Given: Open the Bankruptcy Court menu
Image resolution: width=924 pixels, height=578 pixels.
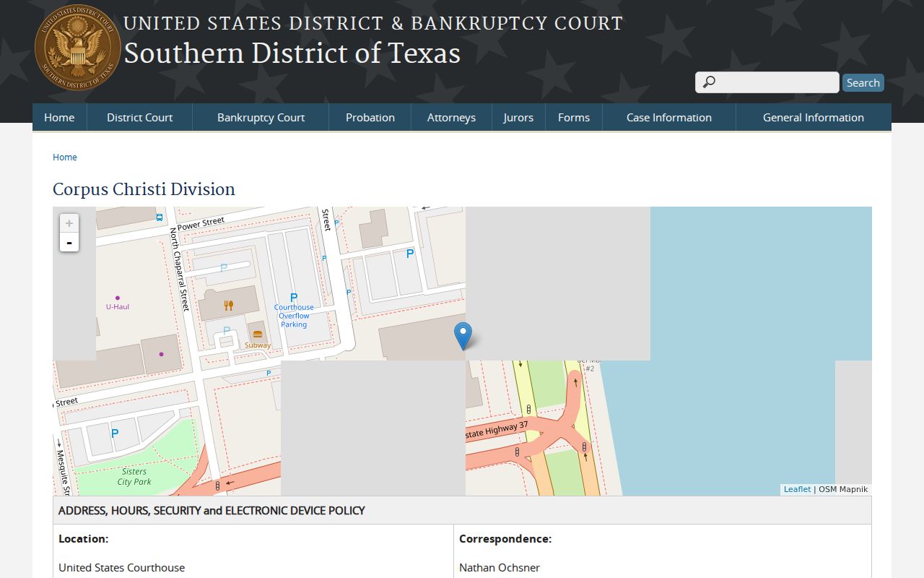Looking at the screenshot, I should point(261,117).
